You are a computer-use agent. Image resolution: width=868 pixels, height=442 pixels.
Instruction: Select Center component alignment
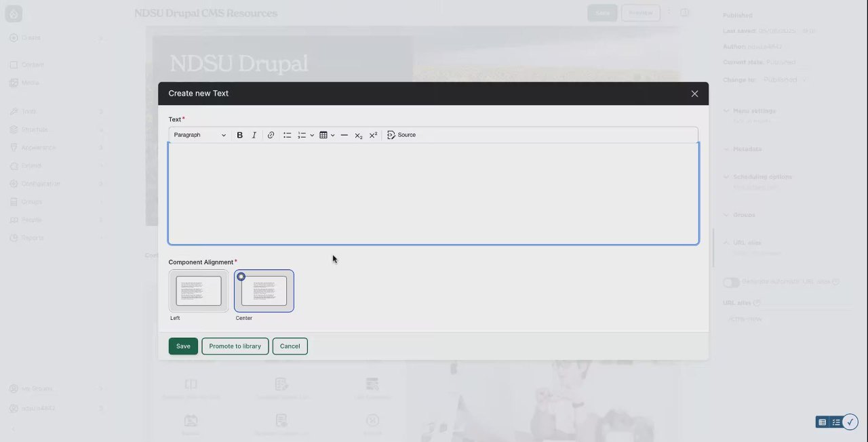click(264, 291)
